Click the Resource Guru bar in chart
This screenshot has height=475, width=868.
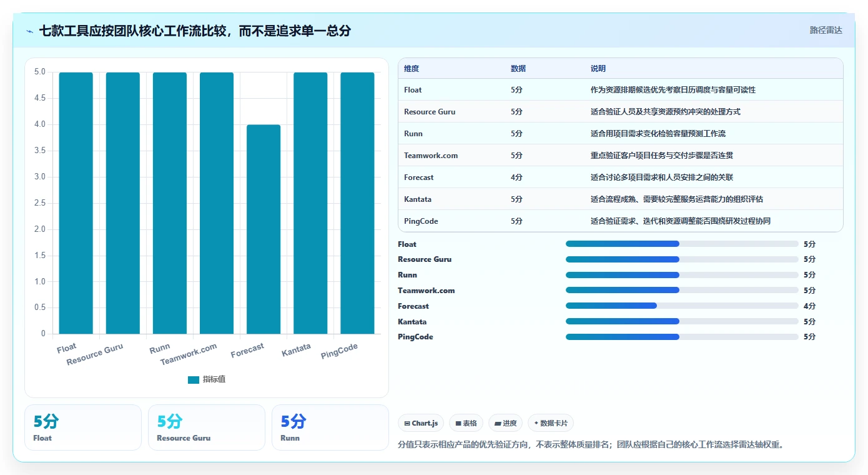[x=123, y=203]
